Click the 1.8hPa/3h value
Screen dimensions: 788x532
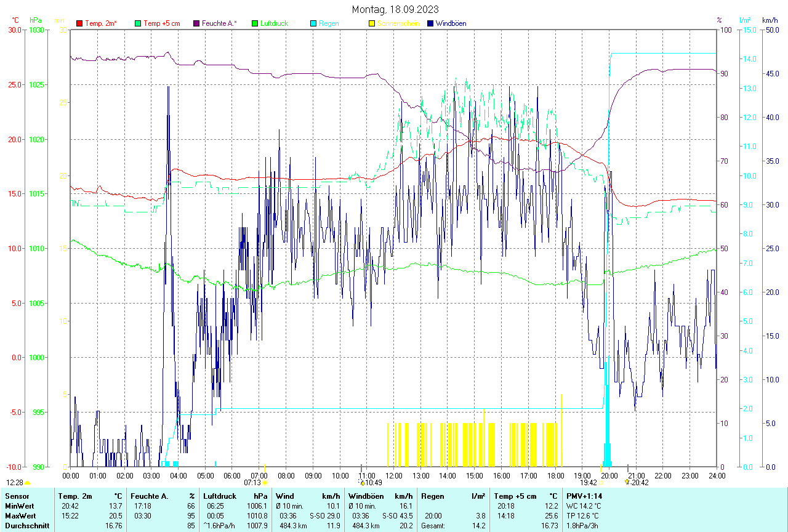tap(582, 525)
